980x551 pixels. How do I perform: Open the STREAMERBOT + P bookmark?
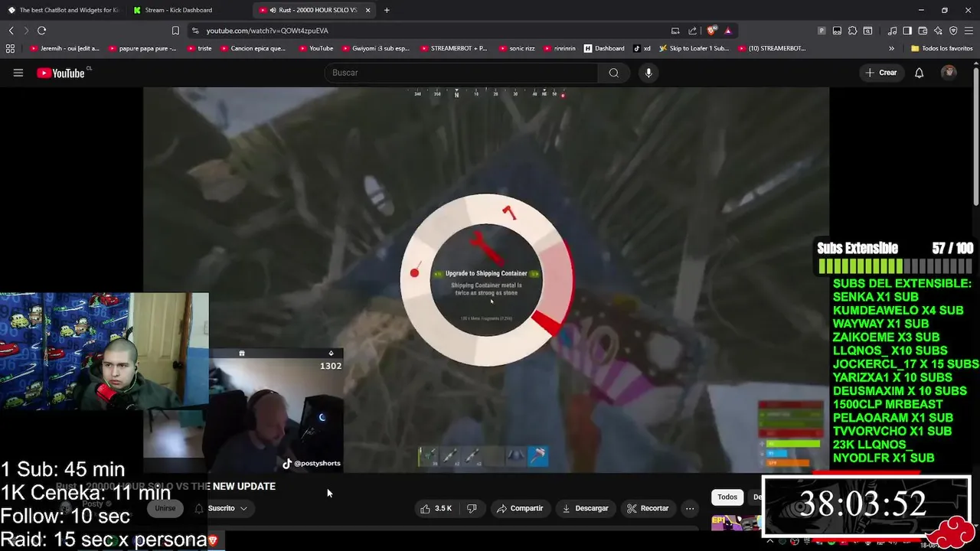(x=453, y=48)
